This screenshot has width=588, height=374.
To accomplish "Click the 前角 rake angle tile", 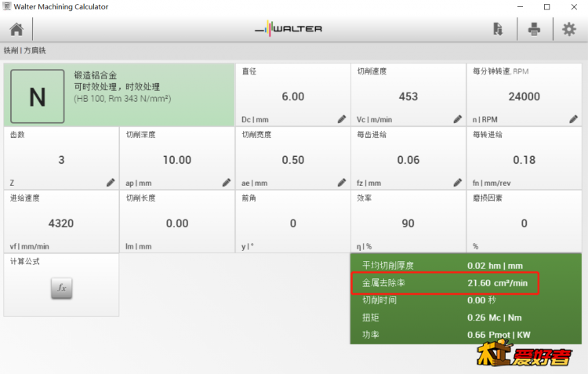I will click(x=293, y=221).
